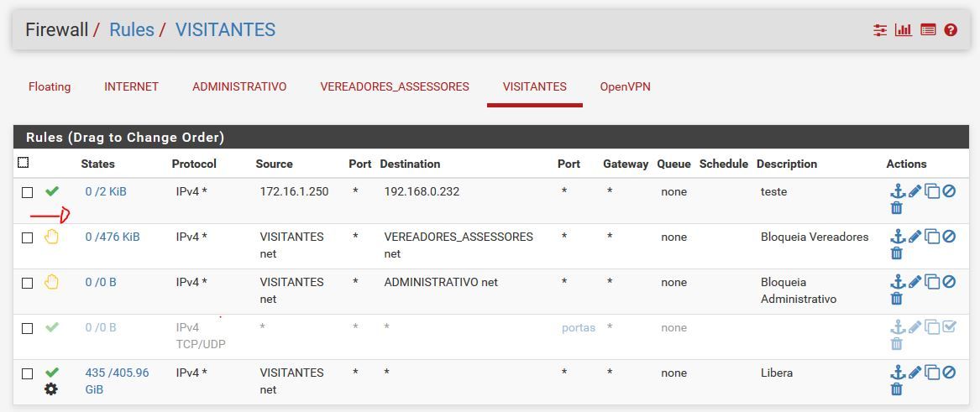Image resolution: width=980 pixels, height=412 pixels.
Task: Open the firewall log list icon
Action: click(x=928, y=30)
